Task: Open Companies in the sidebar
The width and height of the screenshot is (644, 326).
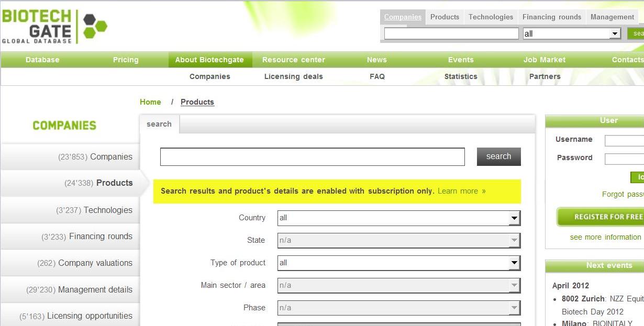Action: coord(70,156)
